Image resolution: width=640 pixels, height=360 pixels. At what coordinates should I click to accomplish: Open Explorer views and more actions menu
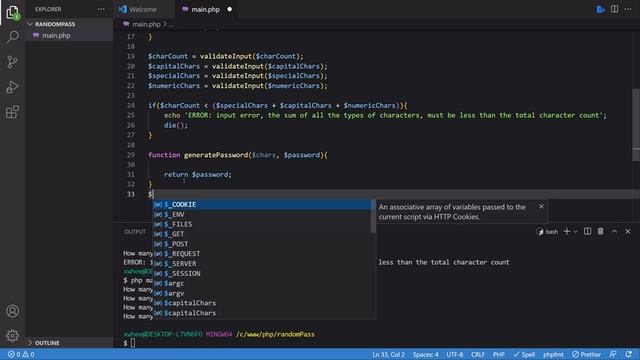click(x=101, y=9)
